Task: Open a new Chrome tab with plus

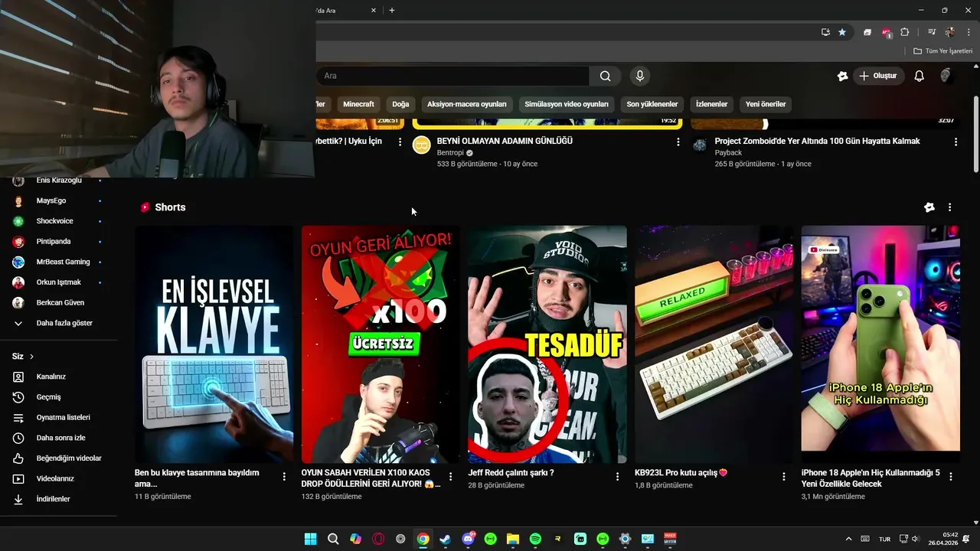Action: click(x=392, y=11)
